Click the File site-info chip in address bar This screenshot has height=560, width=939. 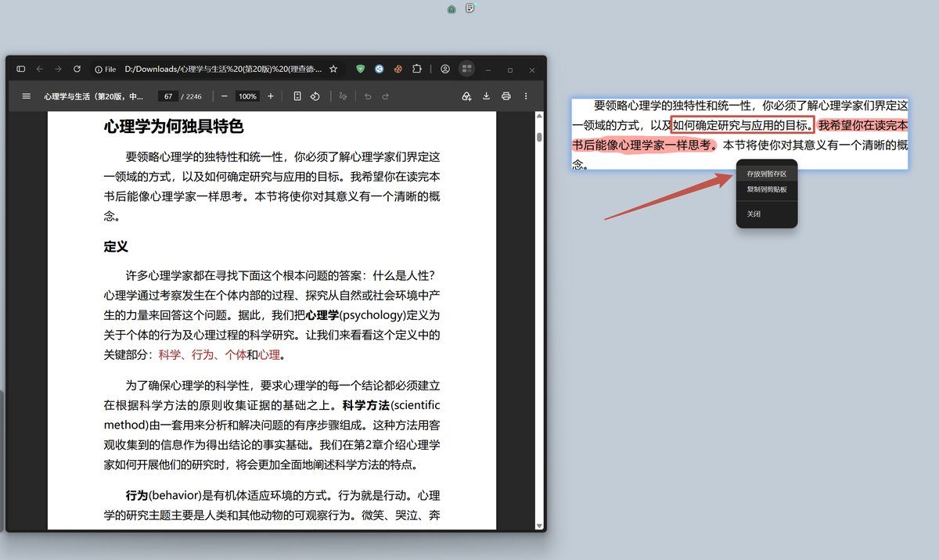[106, 69]
